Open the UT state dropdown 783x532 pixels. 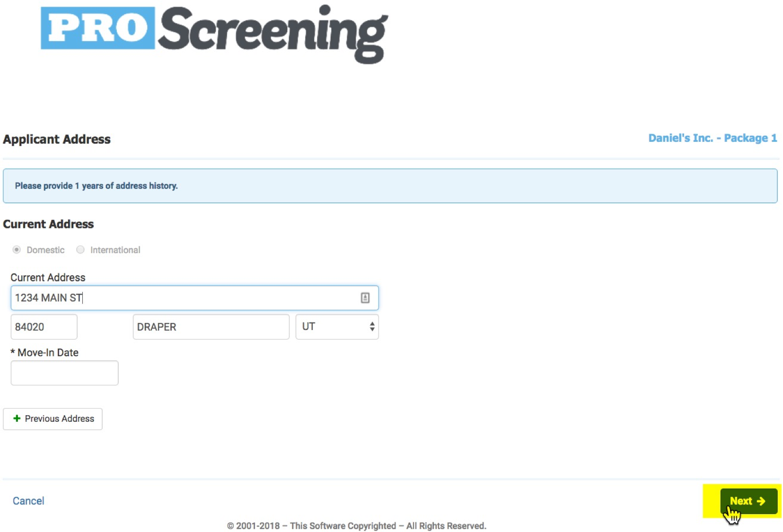[x=337, y=327]
